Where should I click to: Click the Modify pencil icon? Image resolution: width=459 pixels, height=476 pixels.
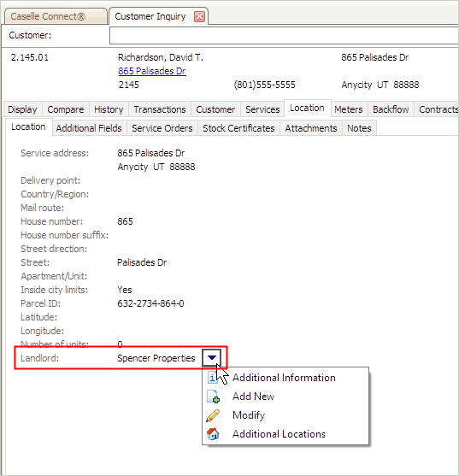coord(213,415)
